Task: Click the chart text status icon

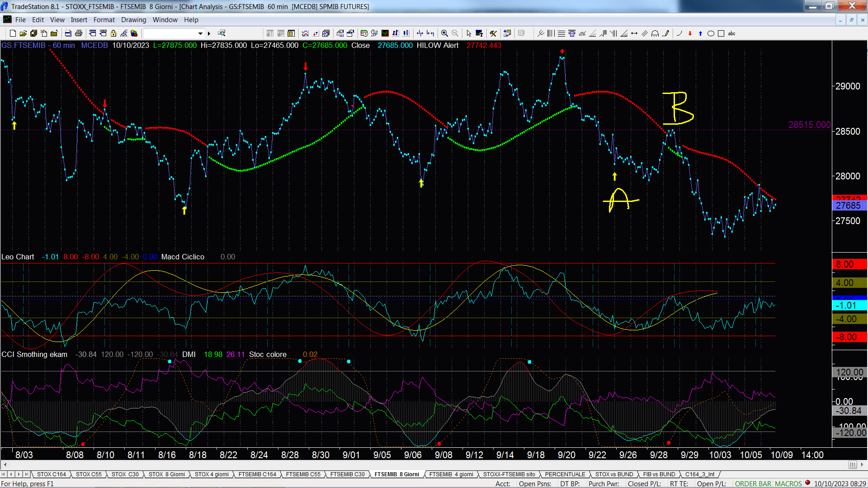Action: coord(479,33)
